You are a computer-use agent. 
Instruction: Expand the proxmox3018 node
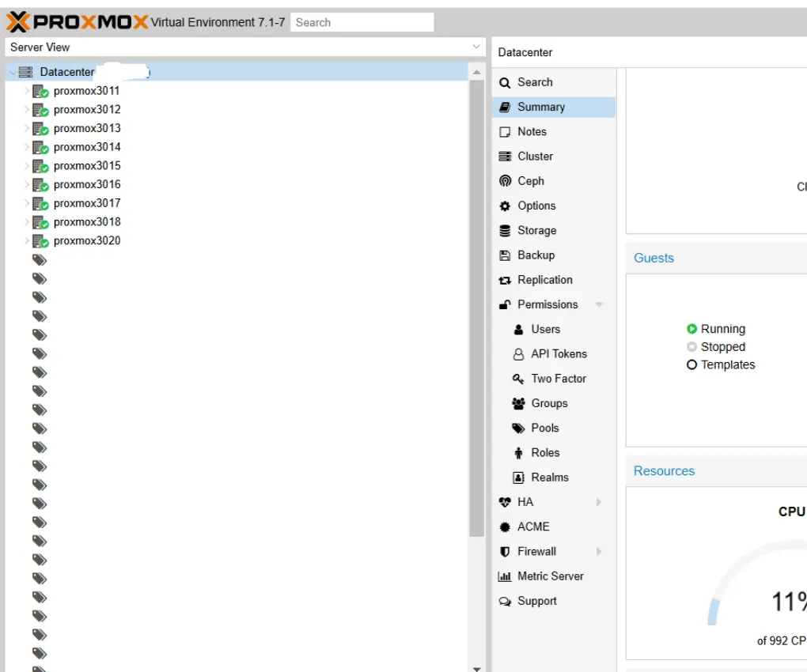(x=27, y=222)
